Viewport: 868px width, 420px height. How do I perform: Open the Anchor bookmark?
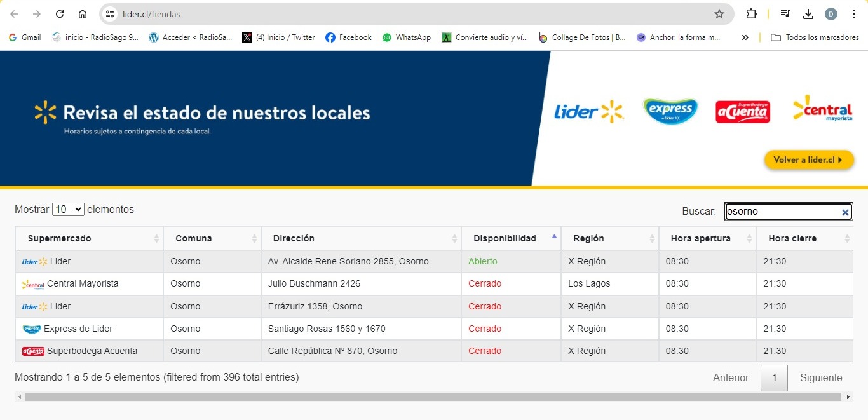pos(679,37)
